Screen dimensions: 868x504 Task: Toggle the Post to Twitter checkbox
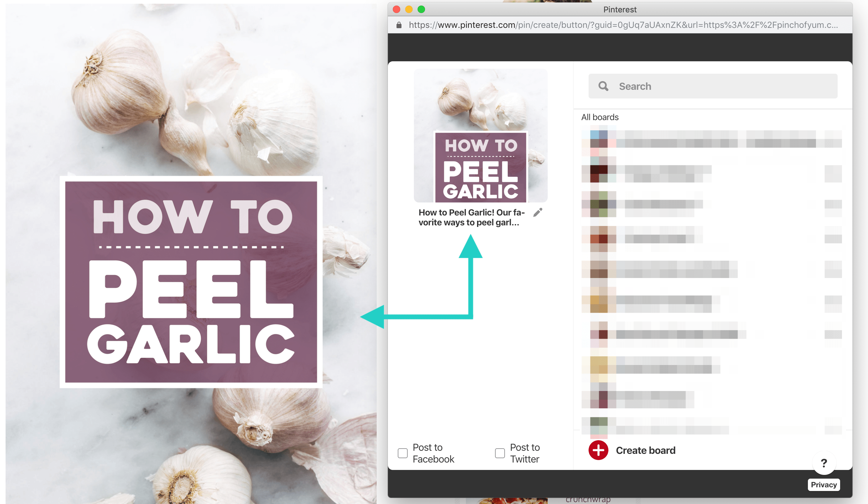500,452
